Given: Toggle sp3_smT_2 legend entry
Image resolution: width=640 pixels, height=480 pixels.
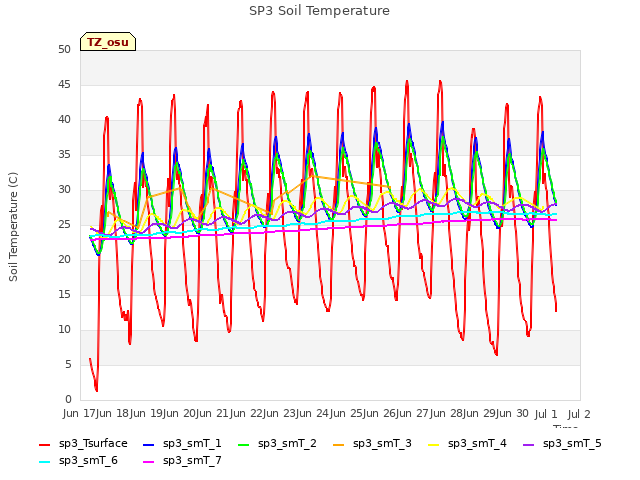Looking at the screenshot, I should (277, 443).
